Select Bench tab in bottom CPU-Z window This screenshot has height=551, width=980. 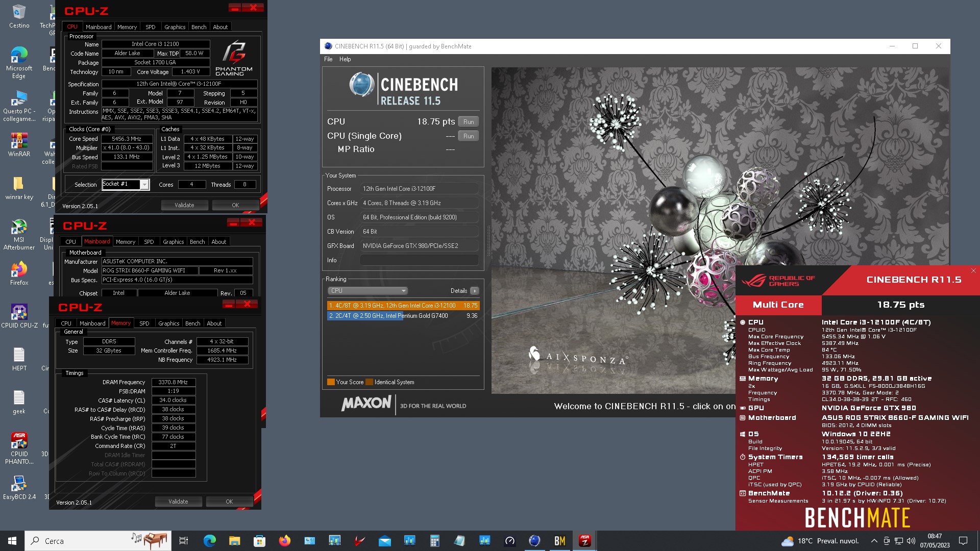coord(192,323)
